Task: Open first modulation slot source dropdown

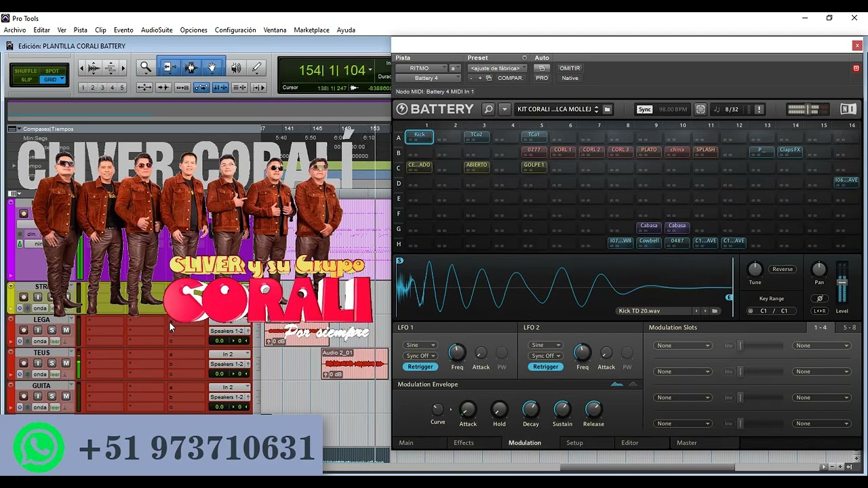Action: click(683, 346)
